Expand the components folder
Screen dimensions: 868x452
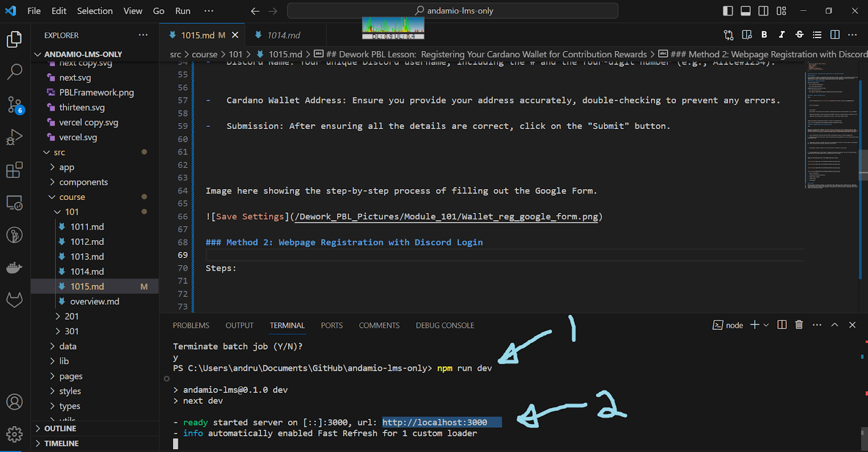[x=84, y=182]
